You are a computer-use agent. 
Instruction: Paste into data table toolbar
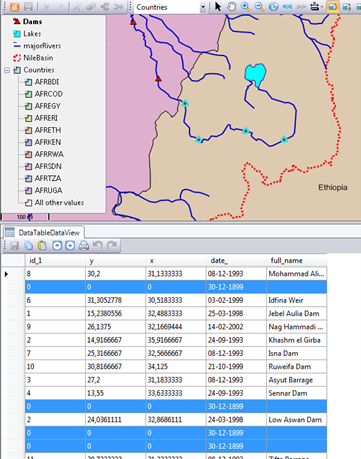pos(42,246)
